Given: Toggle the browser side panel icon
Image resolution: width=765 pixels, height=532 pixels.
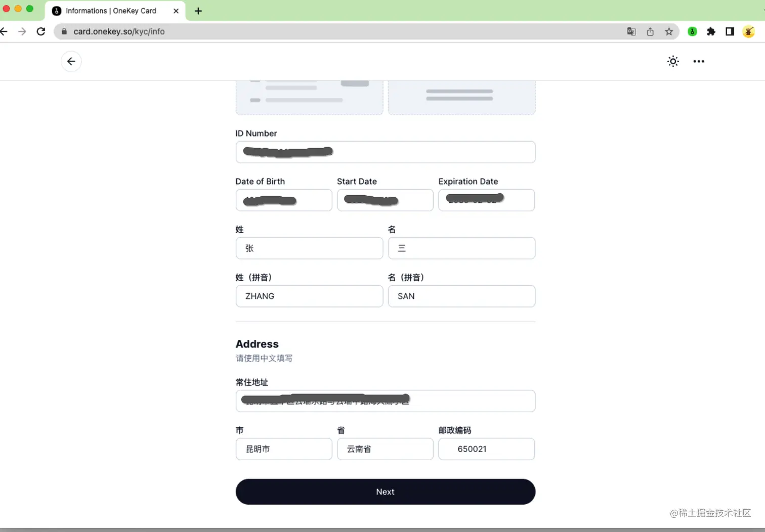Looking at the screenshot, I should 730,31.
